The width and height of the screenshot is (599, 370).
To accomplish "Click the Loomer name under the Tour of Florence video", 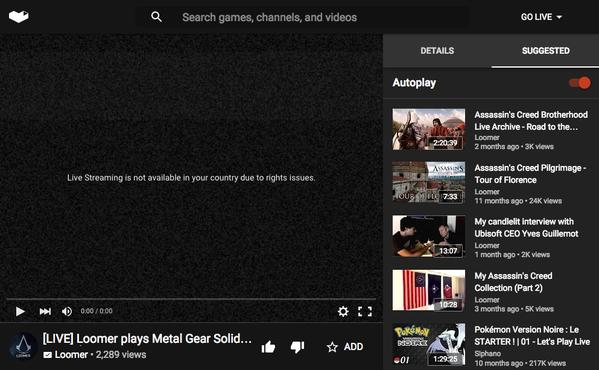I will point(487,192).
